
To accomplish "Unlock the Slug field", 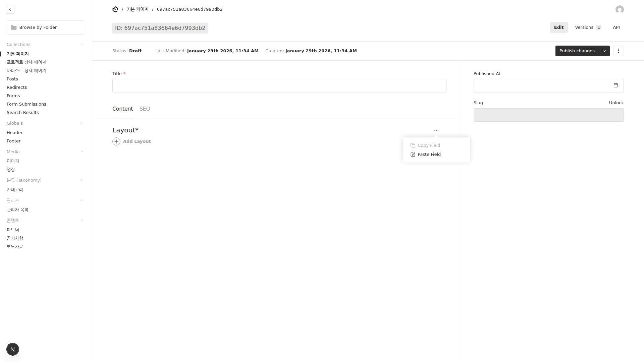I will [616, 103].
